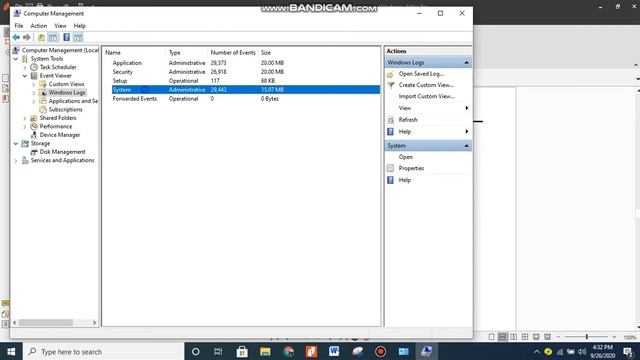Open the File menu

pos(19,26)
